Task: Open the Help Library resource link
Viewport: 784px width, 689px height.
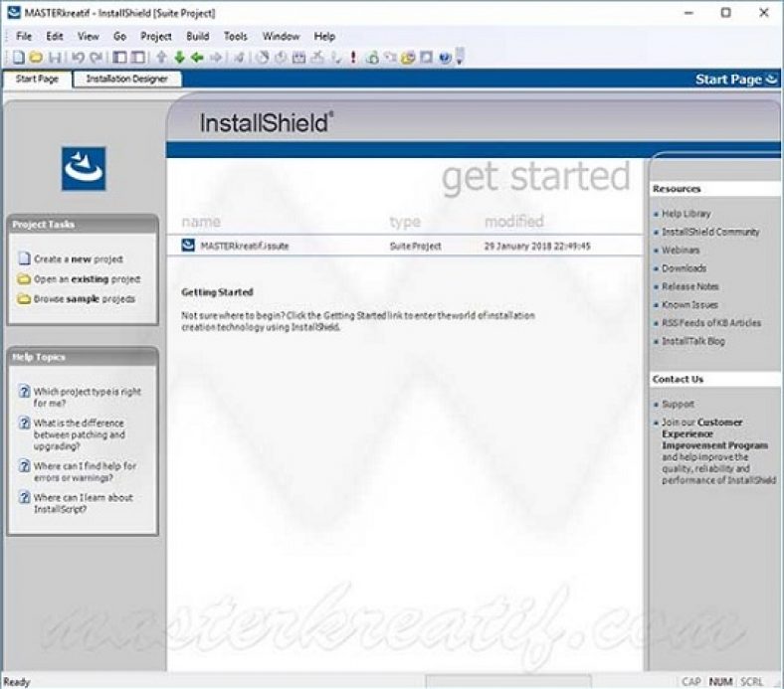Action: point(686,214)
